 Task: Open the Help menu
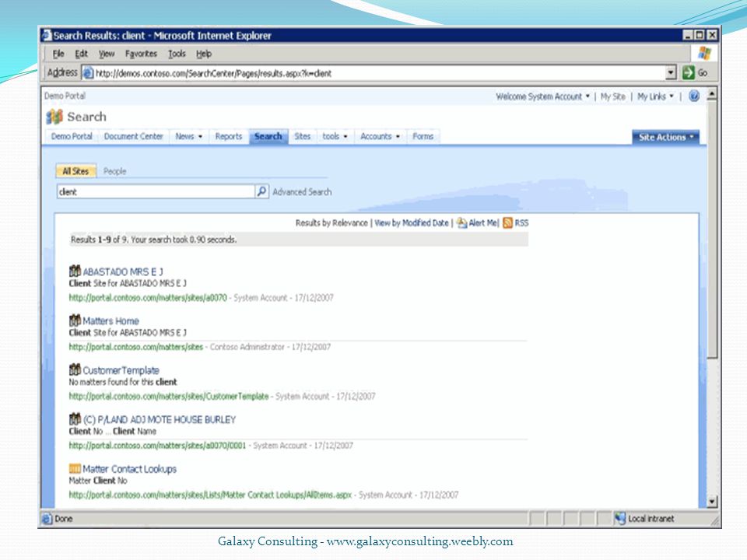[x=203, y=54]
